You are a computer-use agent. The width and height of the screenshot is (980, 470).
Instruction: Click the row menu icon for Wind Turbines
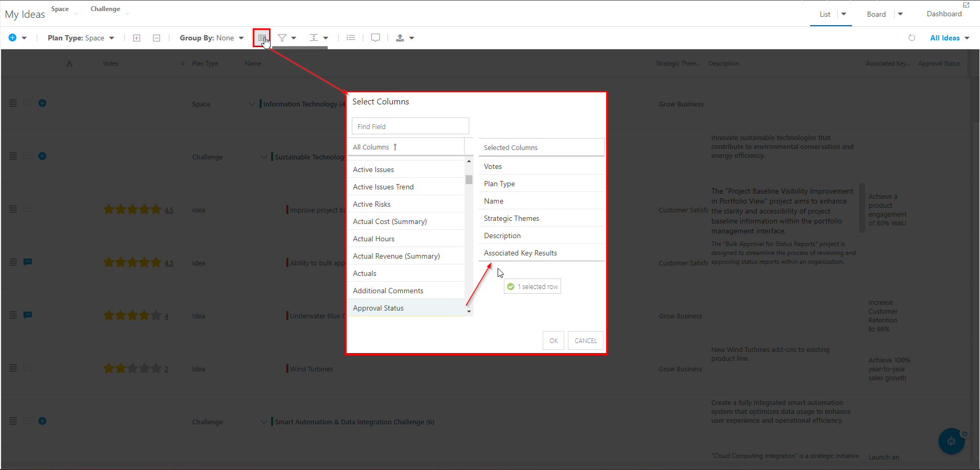[x=13, y=368]
